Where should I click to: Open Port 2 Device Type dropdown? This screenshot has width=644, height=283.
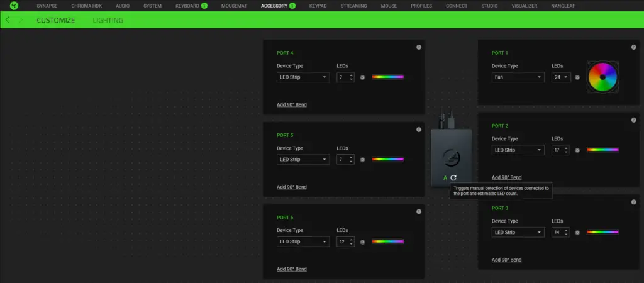[x=518, y=150]
